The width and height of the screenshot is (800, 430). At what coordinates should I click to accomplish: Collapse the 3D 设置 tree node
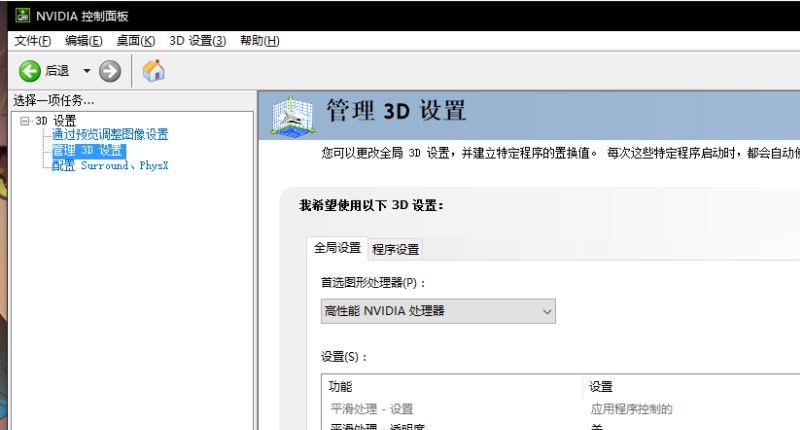pos(24,121)
